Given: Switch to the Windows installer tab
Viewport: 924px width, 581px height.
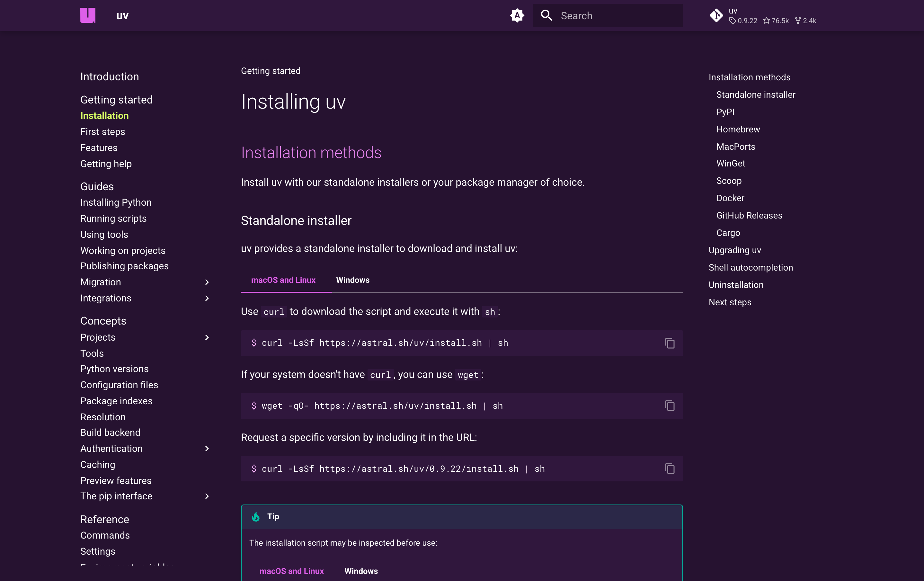Looking at the screenshot, I should tap(353, 280).
